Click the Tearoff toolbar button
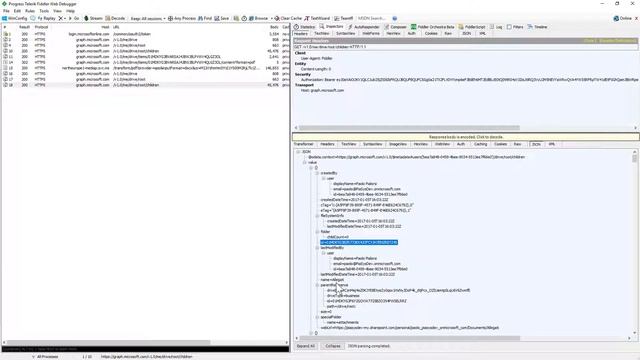The width and height of the screenshot is (640, 360). [344, 18]
